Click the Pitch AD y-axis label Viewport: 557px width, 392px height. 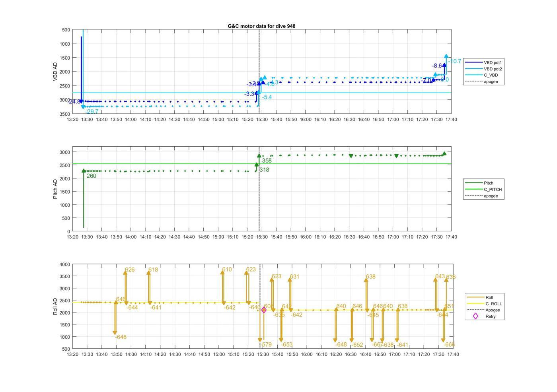(55, 189)
